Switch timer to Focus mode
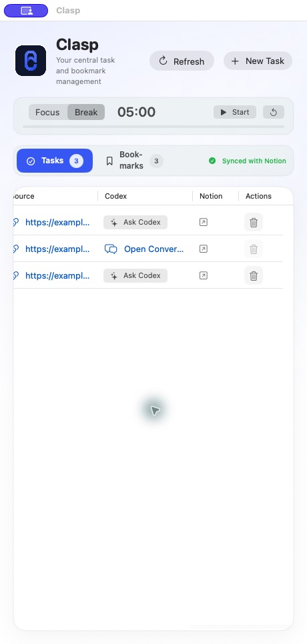This screenshot has height=644, width=307. click(47, 112)
